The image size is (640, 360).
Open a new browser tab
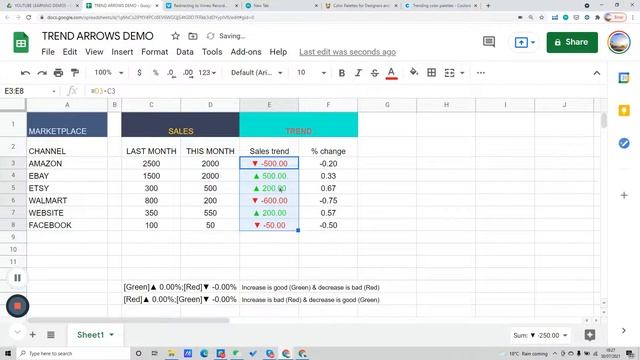click(488, 6)
